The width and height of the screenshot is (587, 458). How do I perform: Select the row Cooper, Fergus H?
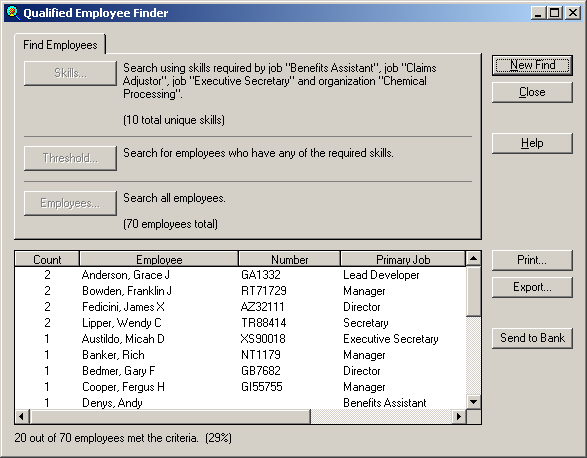pyautogui.click(x=240, y=387)
